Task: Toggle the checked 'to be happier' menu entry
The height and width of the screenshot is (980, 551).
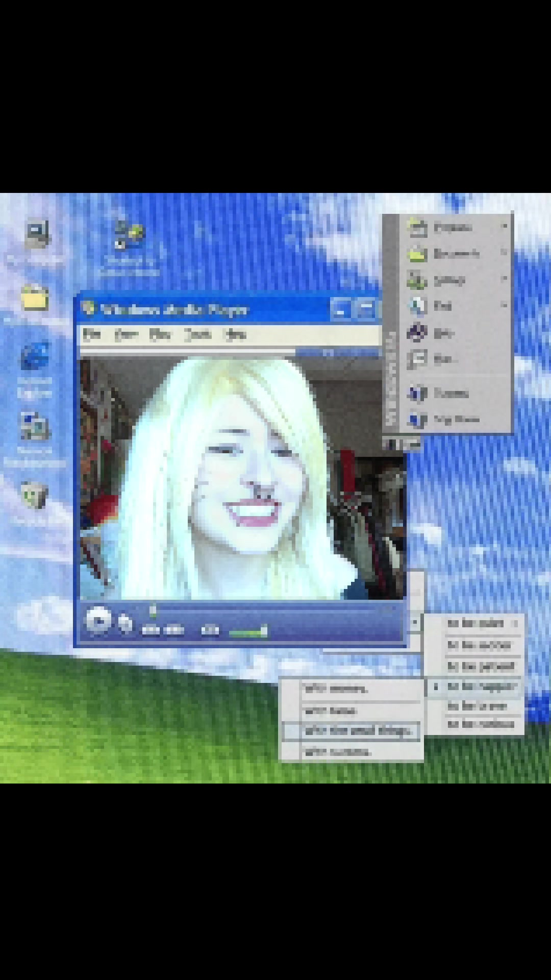Action: [473, 687]
